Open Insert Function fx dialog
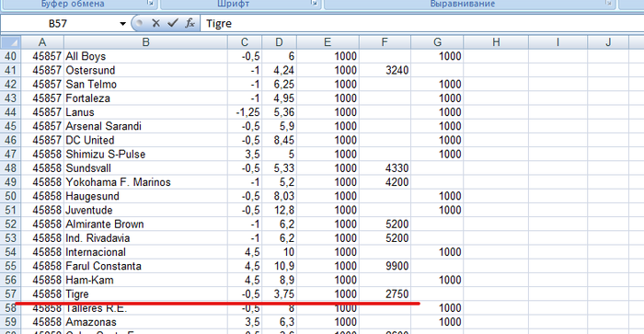Screen dimensions: 644x334 (x=190, y=23)
